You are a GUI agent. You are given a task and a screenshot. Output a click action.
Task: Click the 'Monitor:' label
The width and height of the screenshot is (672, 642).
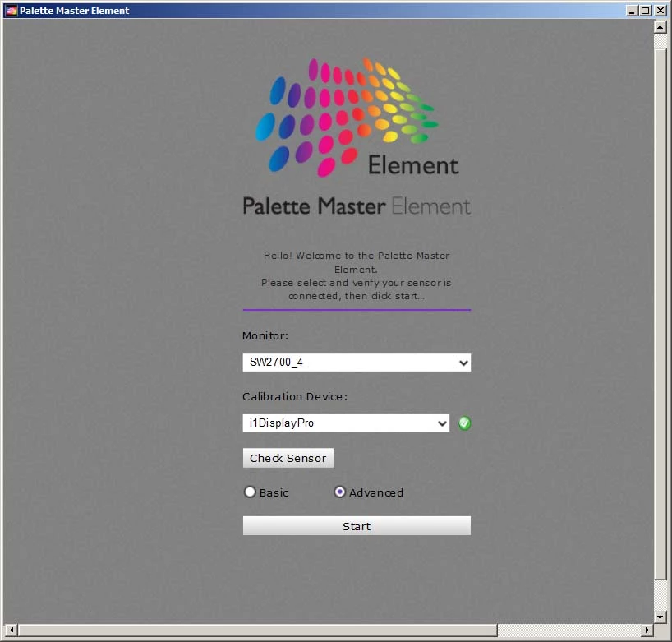coord(265,335)
